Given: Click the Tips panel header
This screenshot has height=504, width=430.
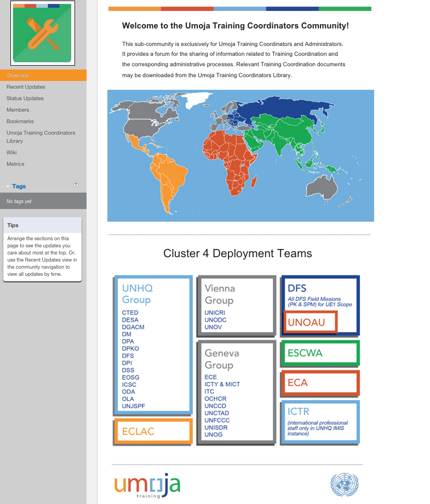Looking at the screenshot, I should coord(43,225).
